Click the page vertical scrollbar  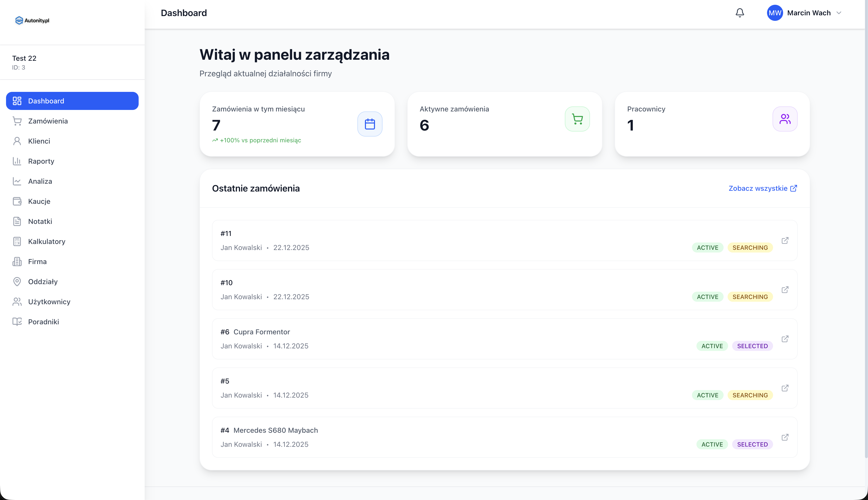pos(866,240)
